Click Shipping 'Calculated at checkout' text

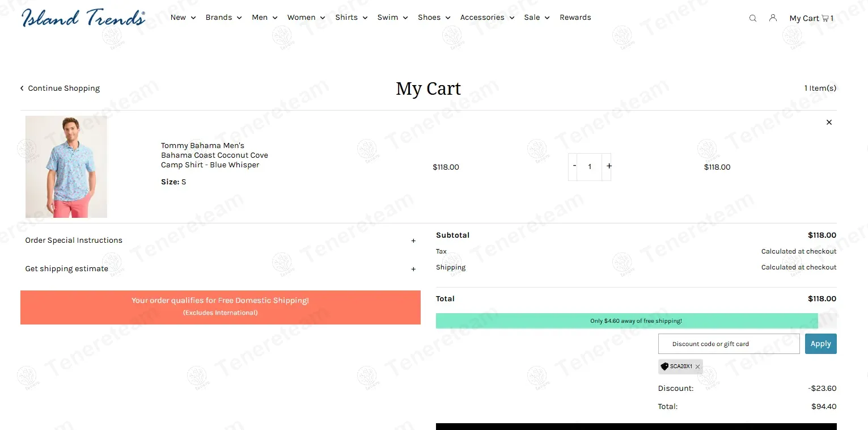pyautogui.click(x=799, y=267)
